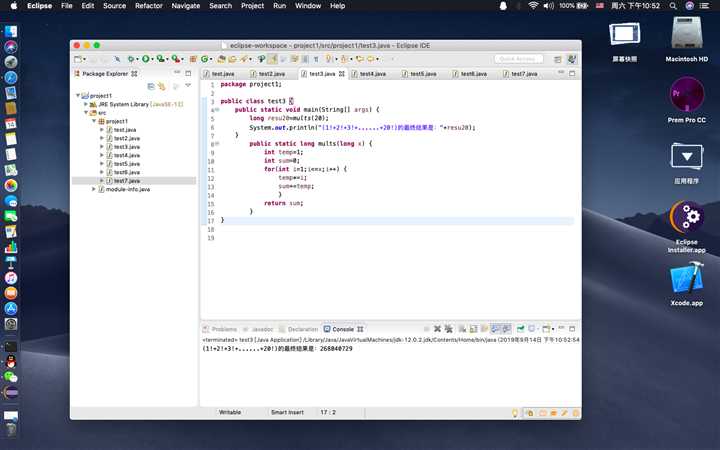Click the Debug bug icon in the toolbar
Screen dimensions: 720x450
(x=130, y=59)
